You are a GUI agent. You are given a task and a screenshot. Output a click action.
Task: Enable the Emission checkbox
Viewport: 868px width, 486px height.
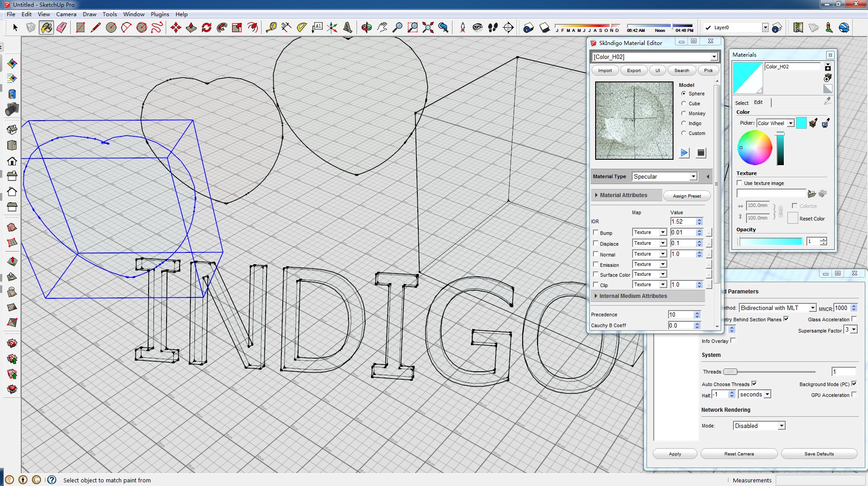click(x=596, y=265)
